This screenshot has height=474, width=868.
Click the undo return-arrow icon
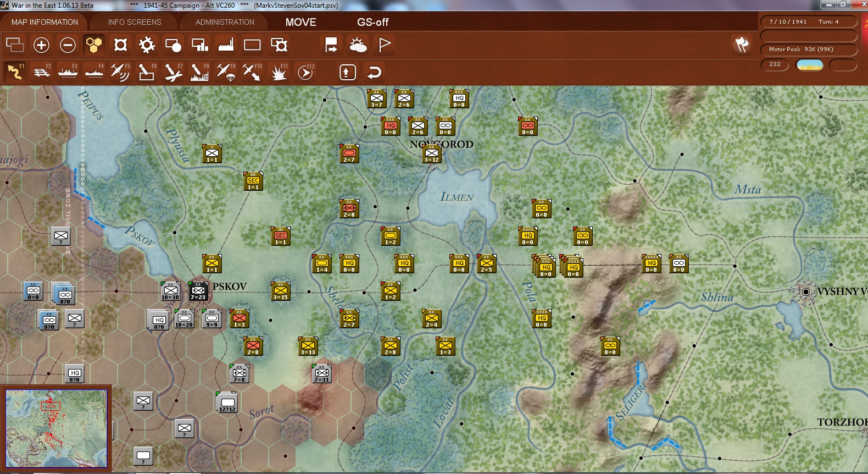tap(374, 72)
